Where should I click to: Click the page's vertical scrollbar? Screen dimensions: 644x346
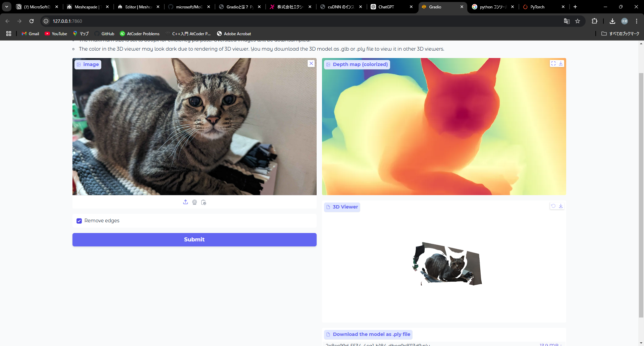[641, 194]
